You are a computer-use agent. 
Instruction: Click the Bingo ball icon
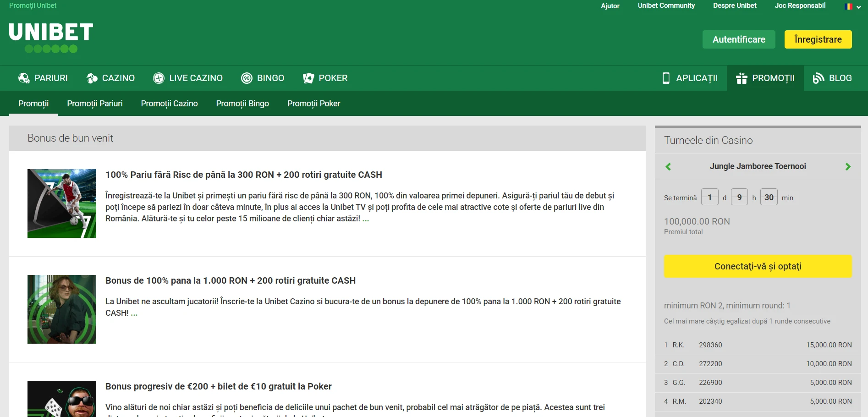click(x=247, y=78)
